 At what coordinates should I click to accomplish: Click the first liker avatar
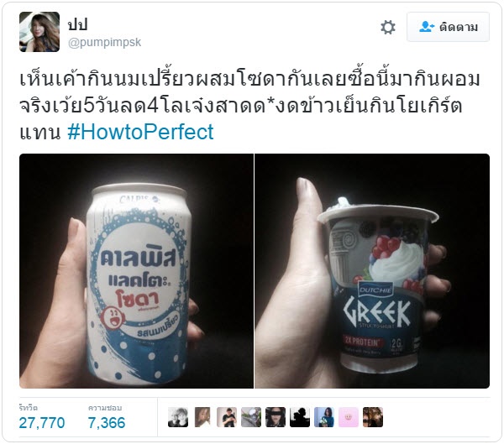click(178, 417)
